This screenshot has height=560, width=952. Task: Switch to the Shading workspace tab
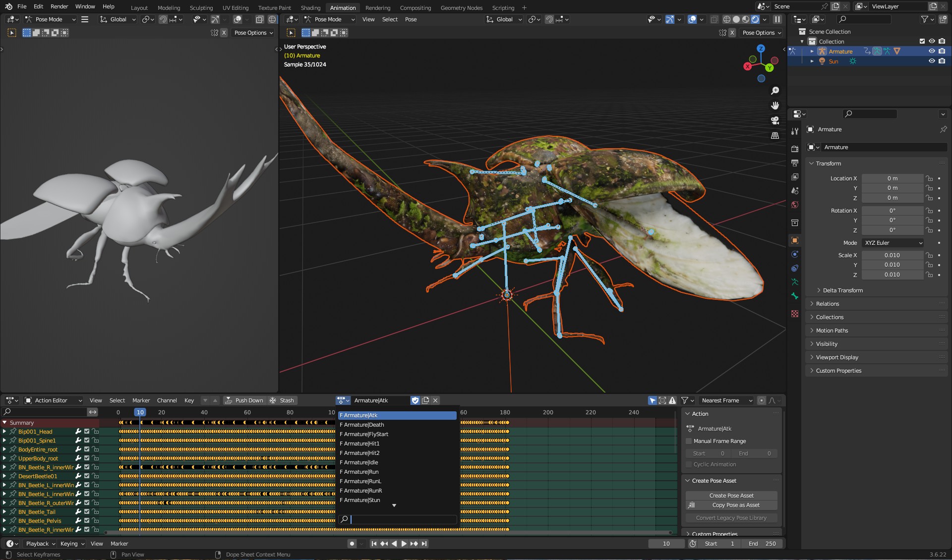pyautogui.click(x=310, y=8)
